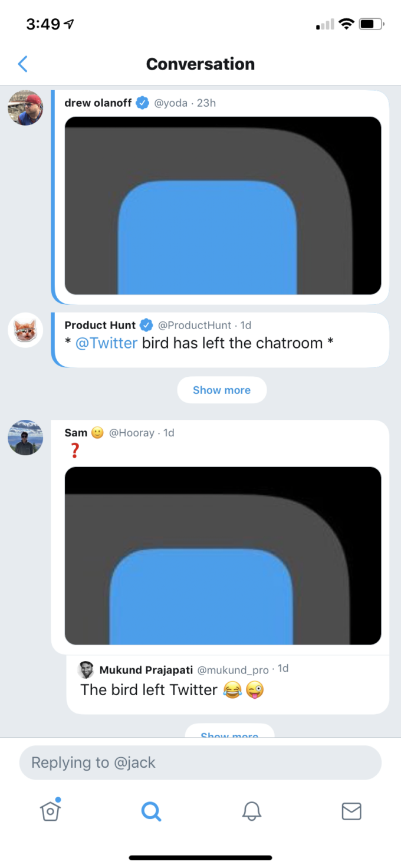The height and width of the screenshot is (868, 401).
Task: Open the Home tab icon
Action: (x=51, y=811)
